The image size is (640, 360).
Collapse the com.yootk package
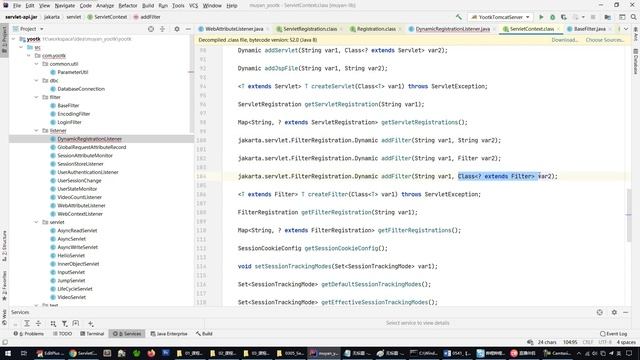click(x=29, y=56)
